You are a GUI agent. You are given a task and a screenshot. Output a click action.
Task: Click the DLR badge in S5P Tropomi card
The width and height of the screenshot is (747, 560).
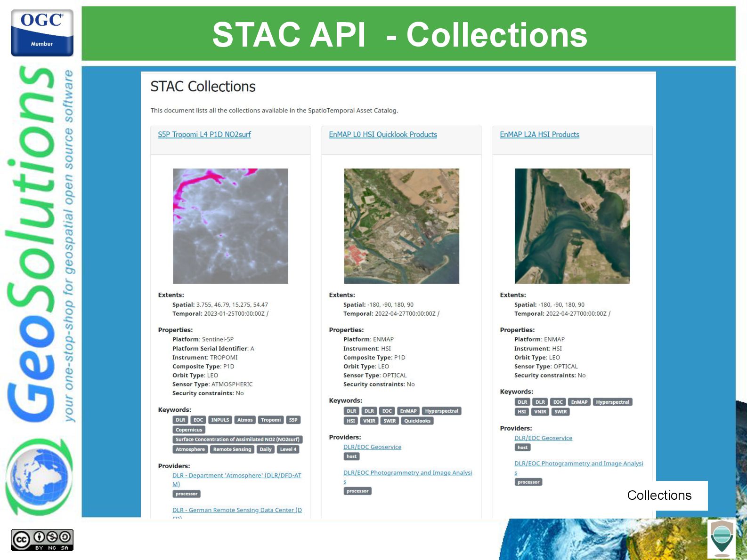click(x=180, y=420)
